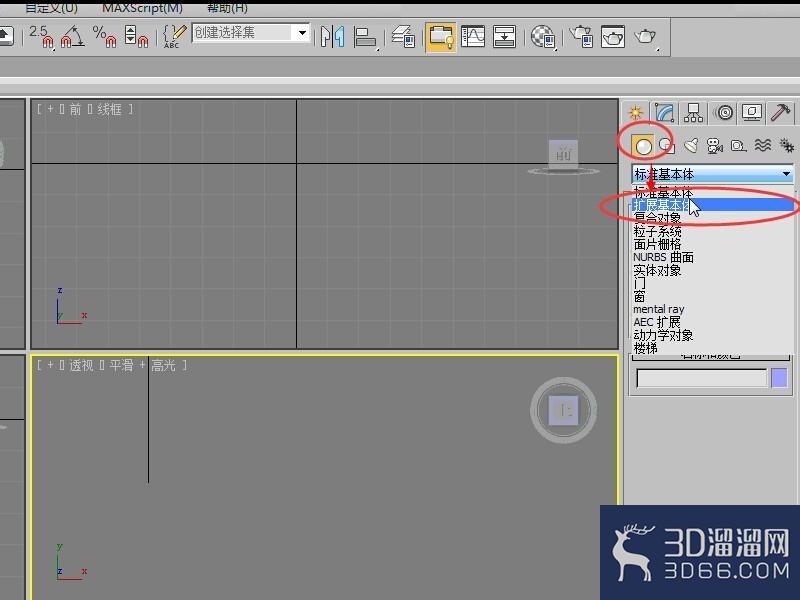Switch to the Create panel tab
The width and height of the screenshot is (800, 600).
[x=635, y=112]
